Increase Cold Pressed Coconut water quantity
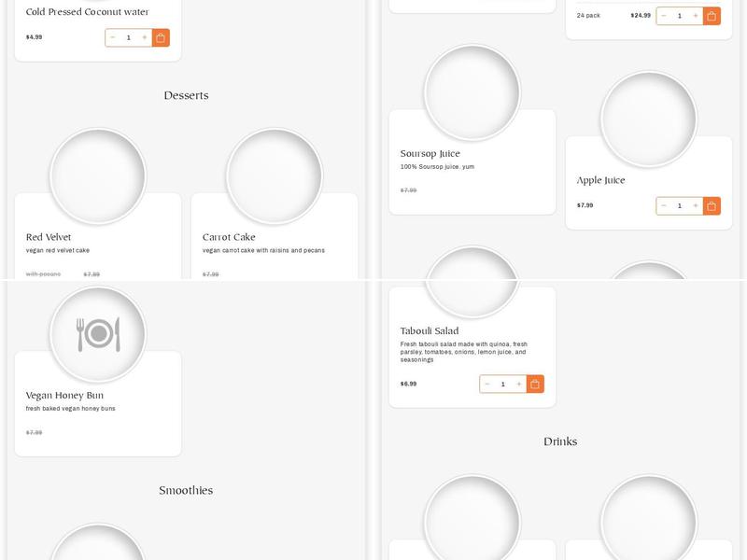 pos(145,37)
